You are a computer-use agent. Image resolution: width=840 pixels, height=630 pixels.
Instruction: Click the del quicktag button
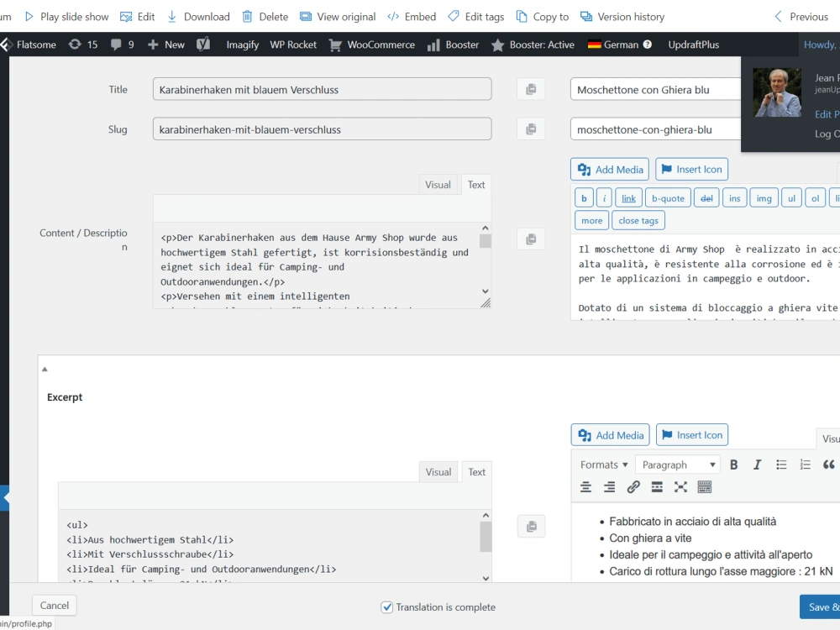(706, 198)
